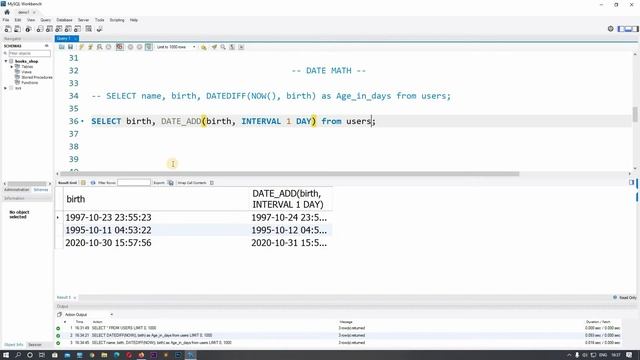This screenshot has width=640, height=360.
Task: Open the Help menu
Action: click(x=134, y=20)
